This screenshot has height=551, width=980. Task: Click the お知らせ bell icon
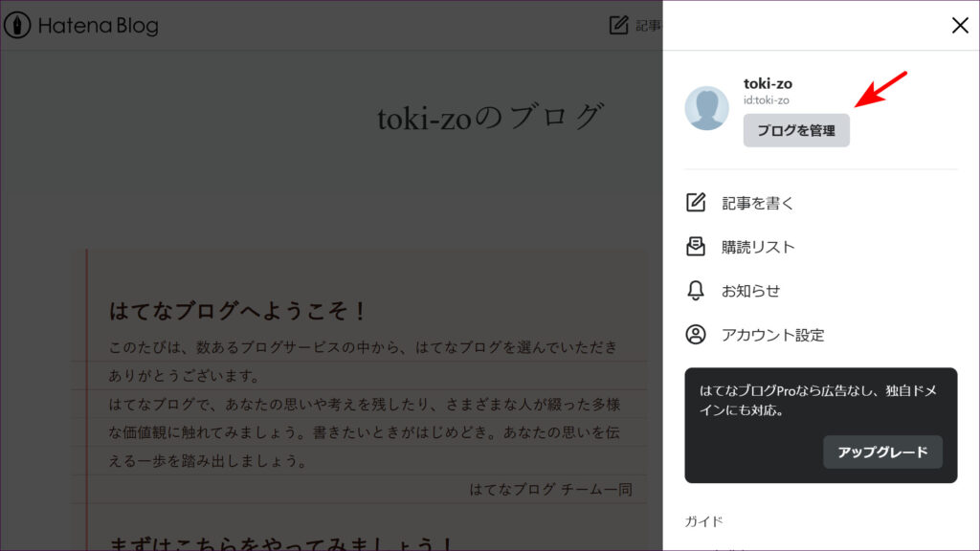pyautogui.click(x=696, y=291)
